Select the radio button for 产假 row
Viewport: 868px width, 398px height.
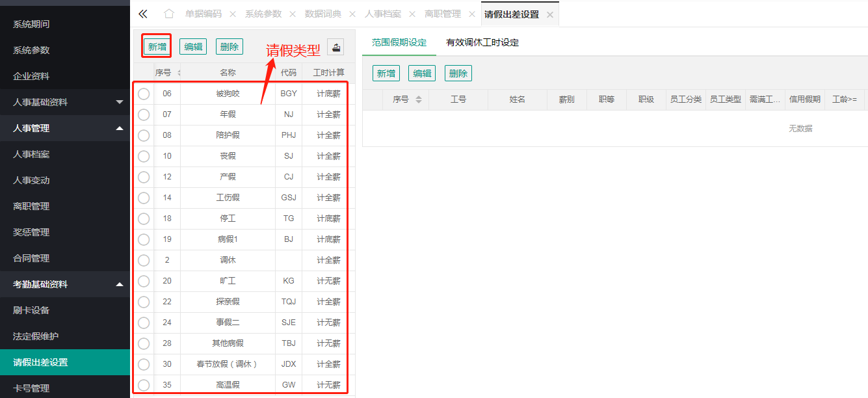pos(144,177)
